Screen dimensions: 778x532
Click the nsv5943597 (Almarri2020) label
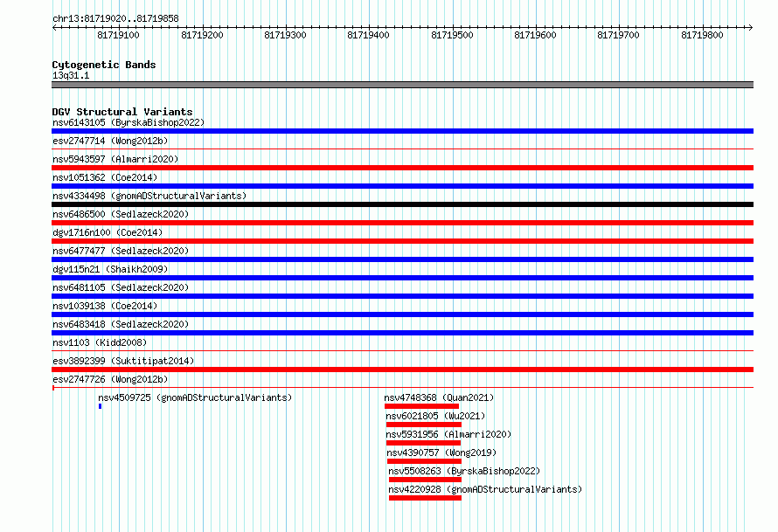click(x=115, y=159)
